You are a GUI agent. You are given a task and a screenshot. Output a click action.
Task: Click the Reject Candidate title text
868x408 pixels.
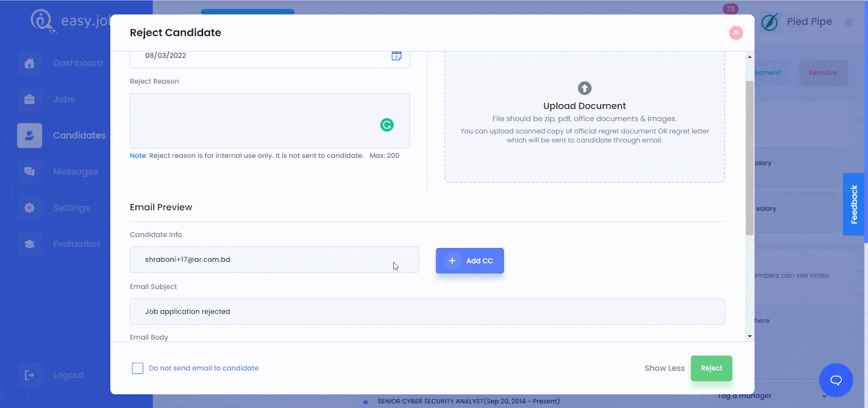pyautogui.click(x=175, y=33)
